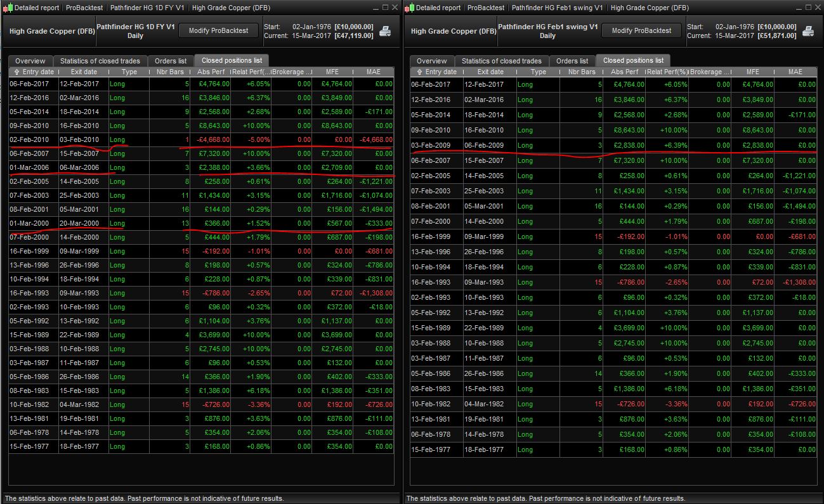This screenshot has height=504, width=824.
Task: Click 15-Feb-1977 entry date in right window
Action: pos(438,449)
